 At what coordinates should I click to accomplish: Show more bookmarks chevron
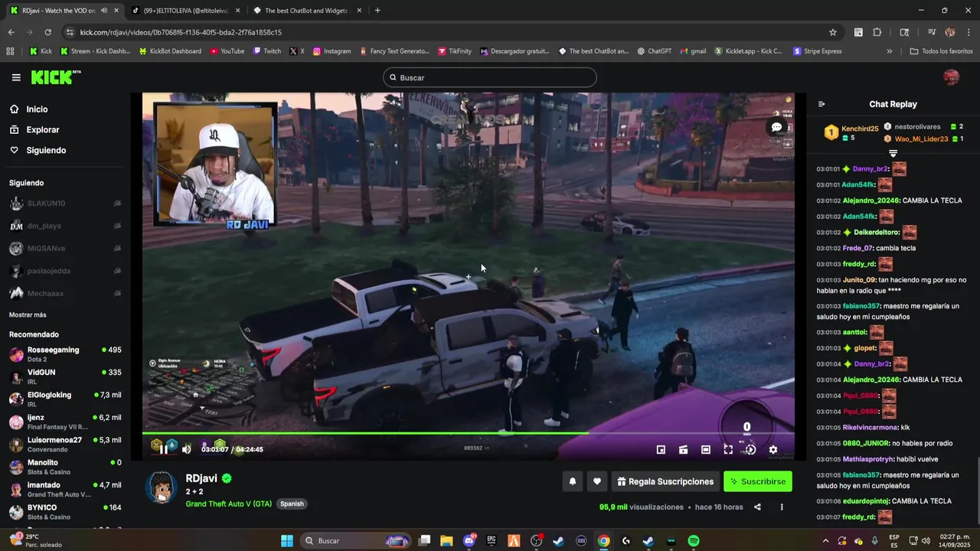[x=890, y=51]
